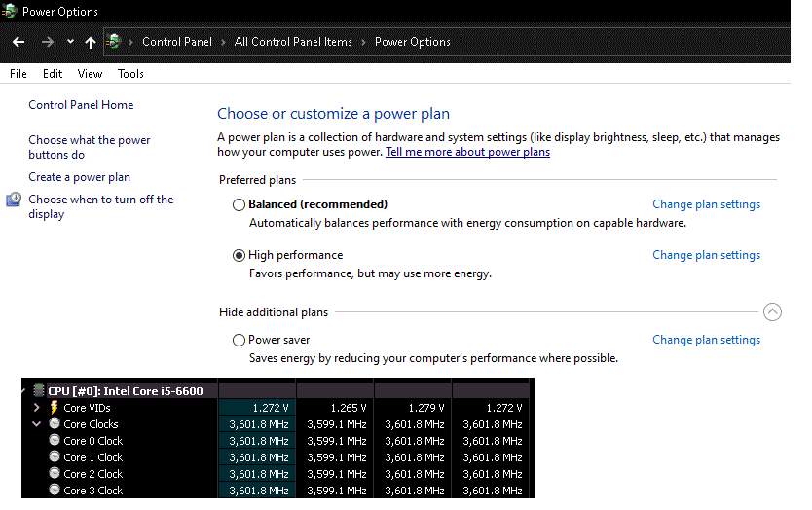Click the Back arrow in navigation bar
This screenshot has width=812, height=510.
[x=18, y=42]
